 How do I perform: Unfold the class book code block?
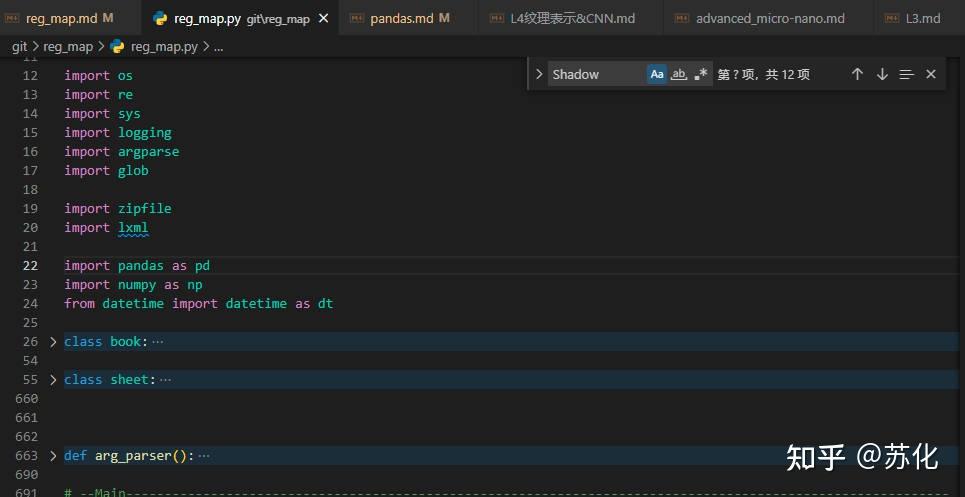coord(54,342)
